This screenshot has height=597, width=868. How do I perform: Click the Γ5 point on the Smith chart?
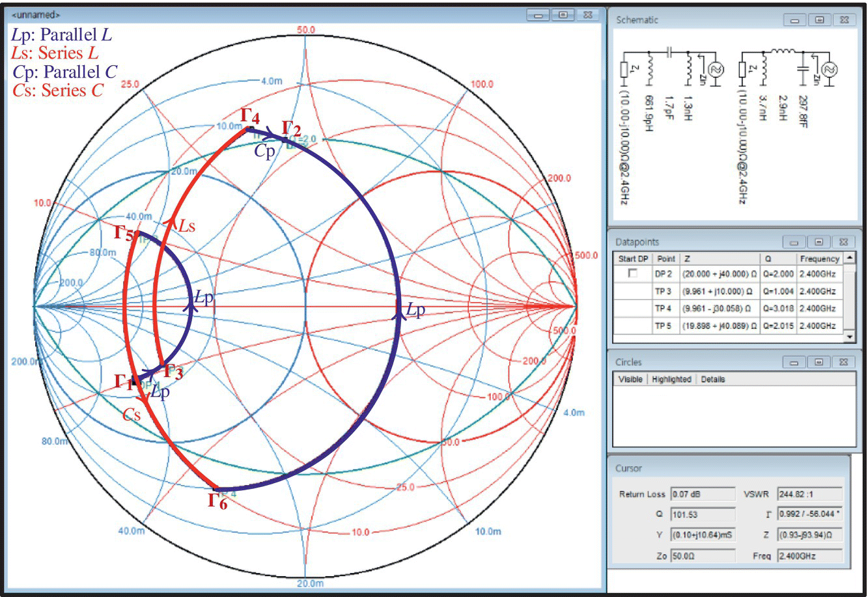pos(138,232)
